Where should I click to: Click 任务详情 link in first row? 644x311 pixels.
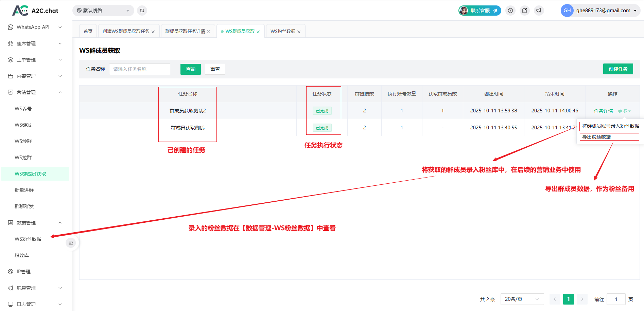603,111
